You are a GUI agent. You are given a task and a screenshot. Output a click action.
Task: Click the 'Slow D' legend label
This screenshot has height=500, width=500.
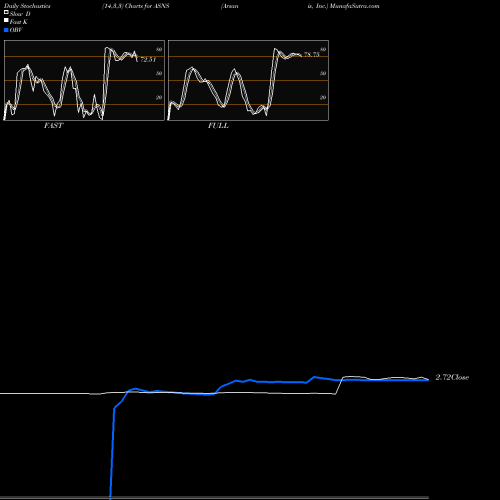click(20, 14)
